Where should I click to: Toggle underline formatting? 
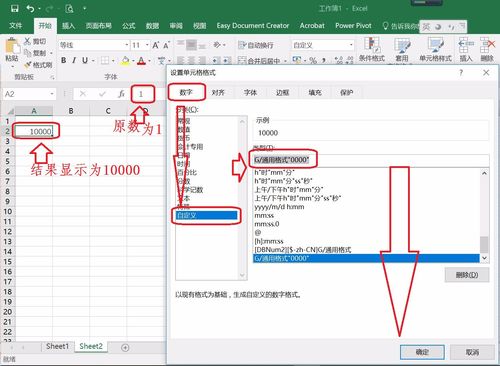click(85, 60)
